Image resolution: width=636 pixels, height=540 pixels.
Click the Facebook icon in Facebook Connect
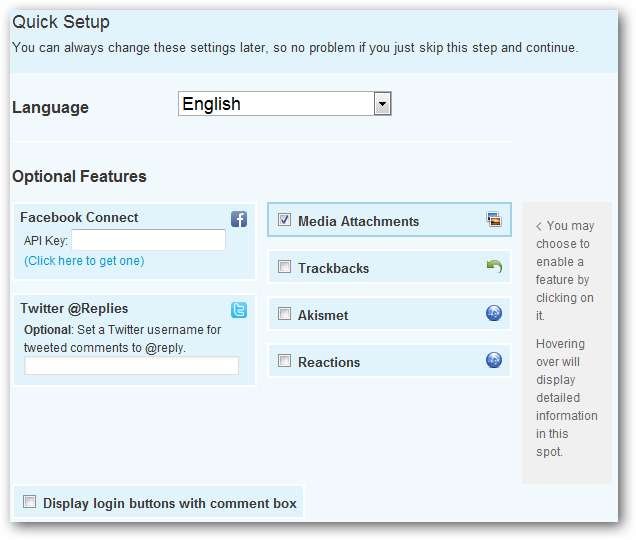click(x=239, y=219)
